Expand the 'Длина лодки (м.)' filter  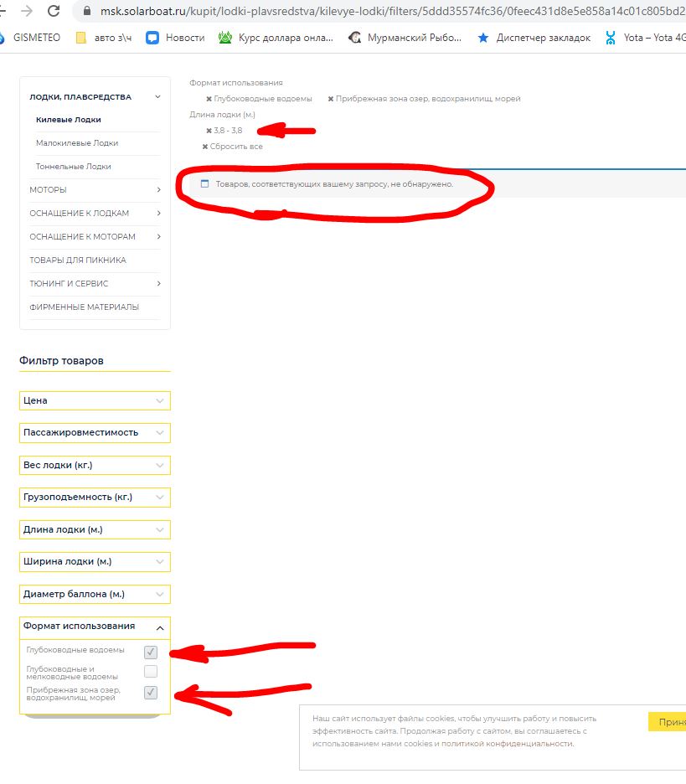coord(95,529)
